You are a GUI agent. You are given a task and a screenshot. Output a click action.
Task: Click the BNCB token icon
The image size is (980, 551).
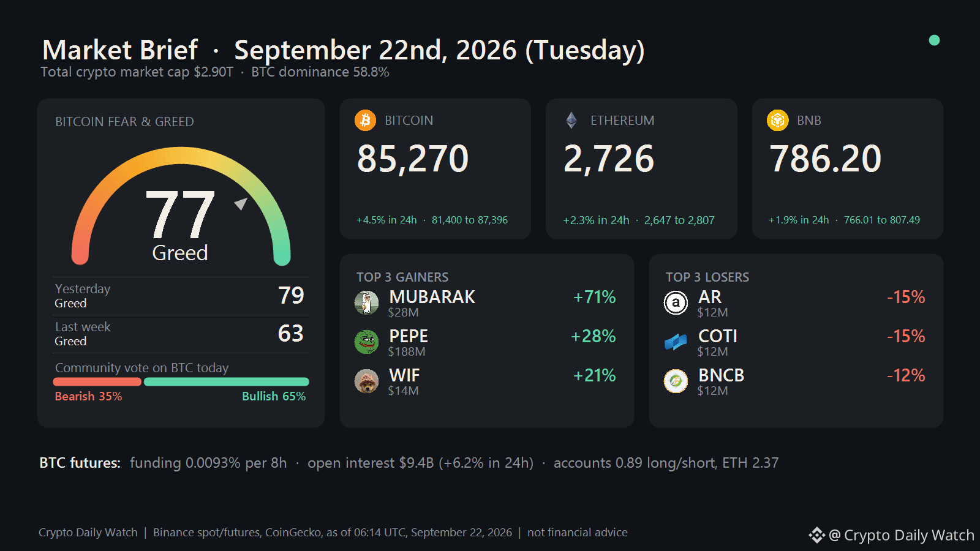pos(676,381)
